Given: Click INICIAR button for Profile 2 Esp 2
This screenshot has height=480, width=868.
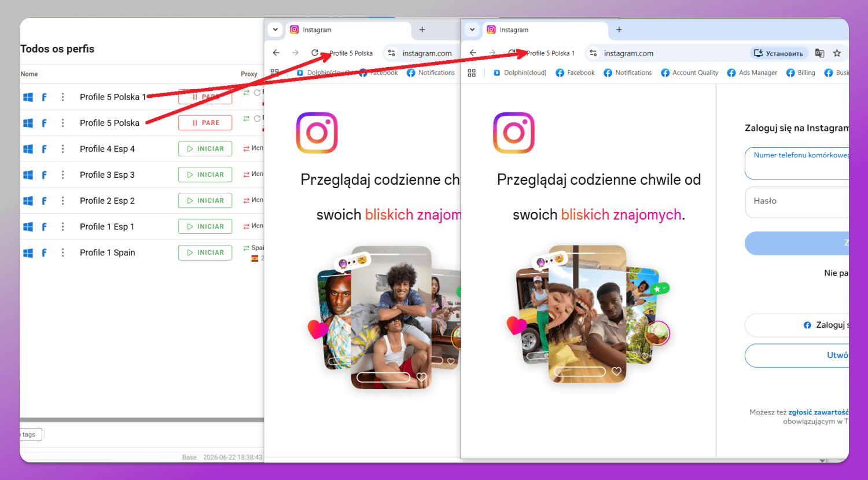Looking at the screenshot, I should 205,201.
